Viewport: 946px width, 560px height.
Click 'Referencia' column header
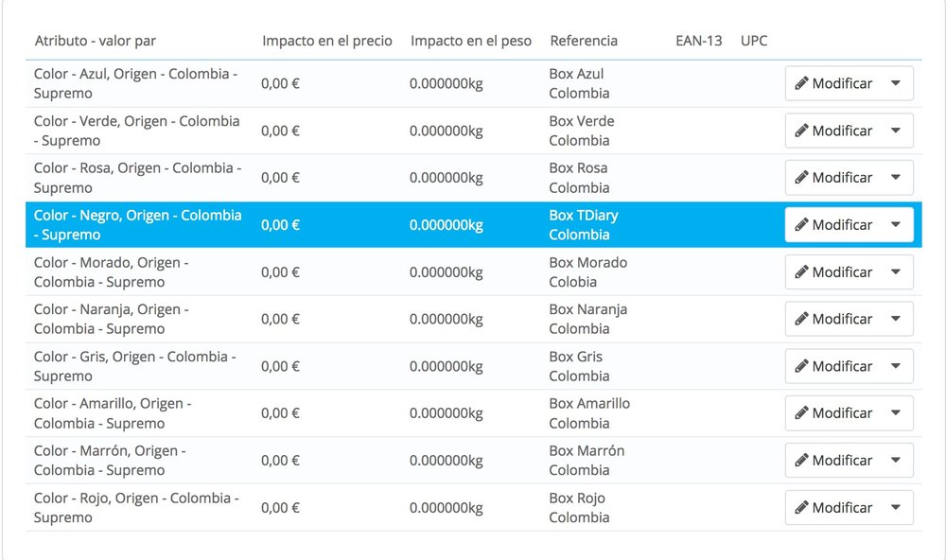584,41
